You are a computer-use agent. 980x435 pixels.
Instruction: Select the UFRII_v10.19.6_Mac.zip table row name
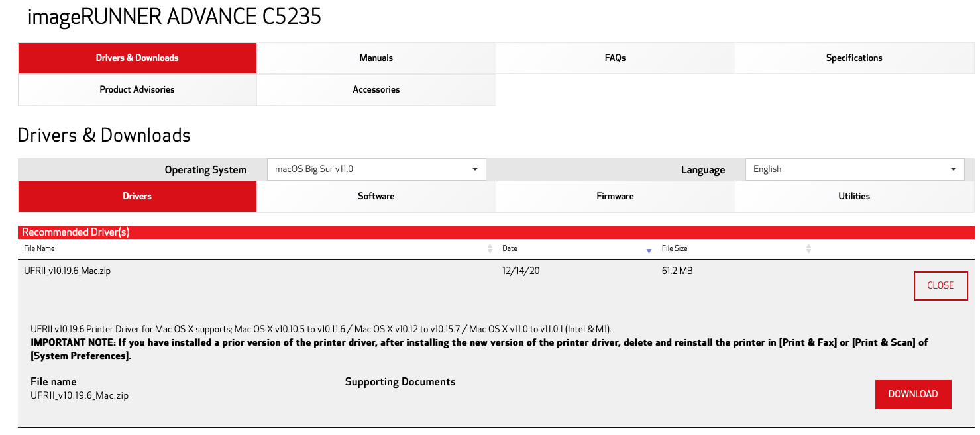[x=67, y=271]
